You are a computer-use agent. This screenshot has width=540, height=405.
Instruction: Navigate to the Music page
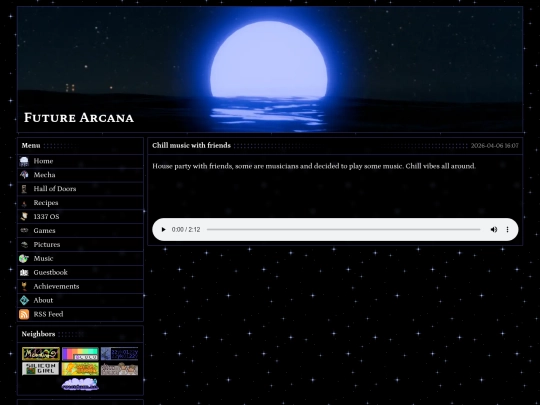(x=43, y=258)
